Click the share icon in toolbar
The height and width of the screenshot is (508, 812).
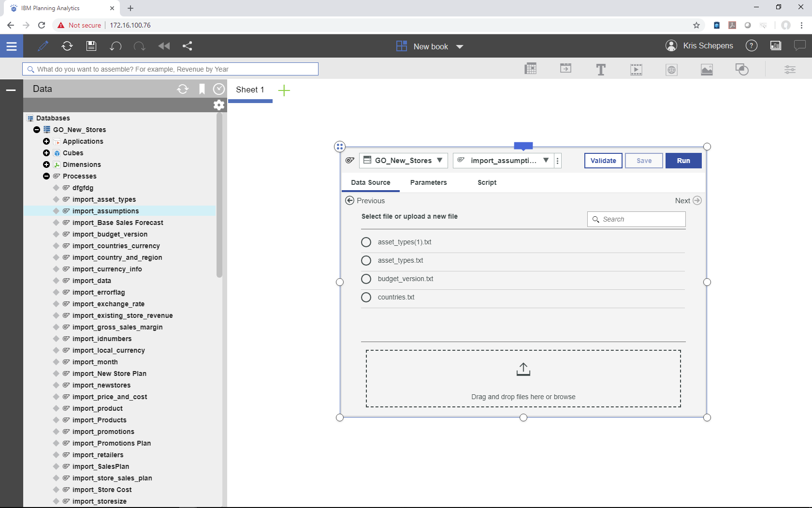[188, 46]
